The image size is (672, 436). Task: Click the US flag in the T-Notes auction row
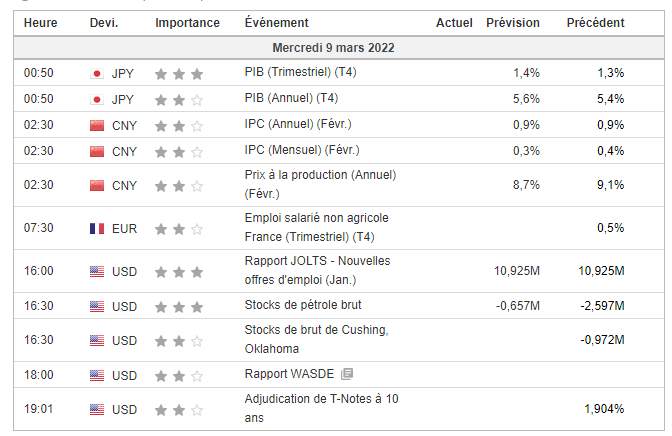tap(97, 409)
